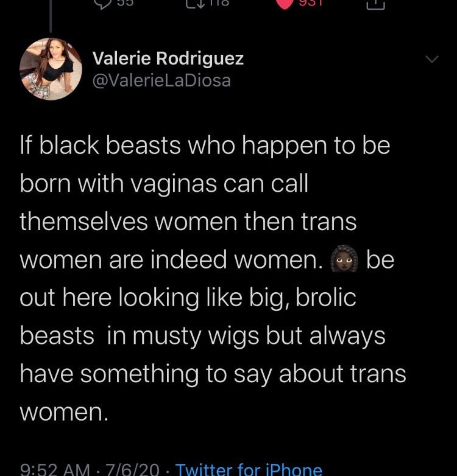This screenshot has width=457, height=476.
Task: Open the @ValerieLaDiosa handle
Action: (x=161, y=80)
